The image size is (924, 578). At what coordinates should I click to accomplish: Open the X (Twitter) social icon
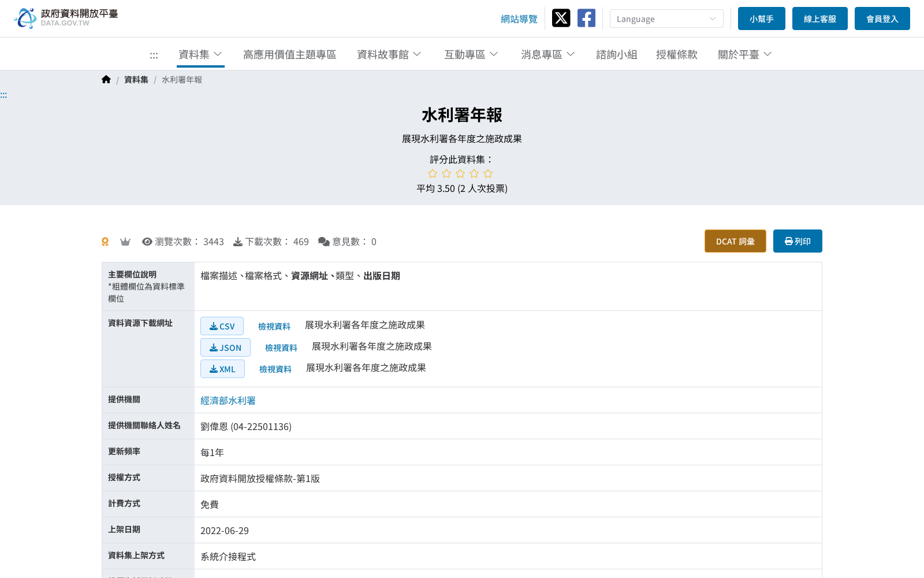[x=561, y=18]
